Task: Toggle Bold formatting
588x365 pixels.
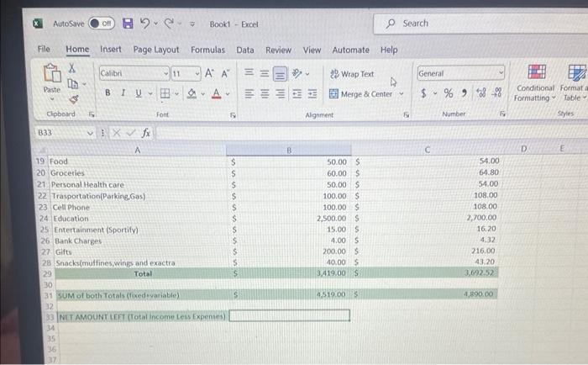Action: point(108,93)
